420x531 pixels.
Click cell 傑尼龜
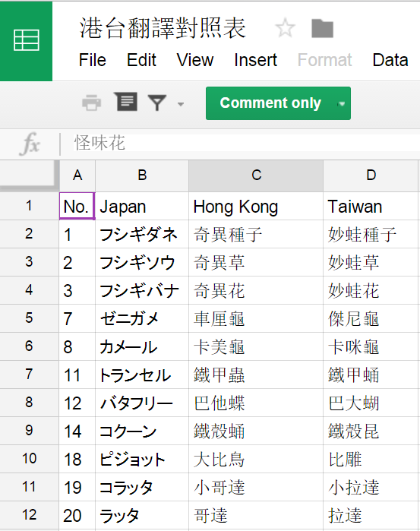pyautogui.click(x=371, y=318)
